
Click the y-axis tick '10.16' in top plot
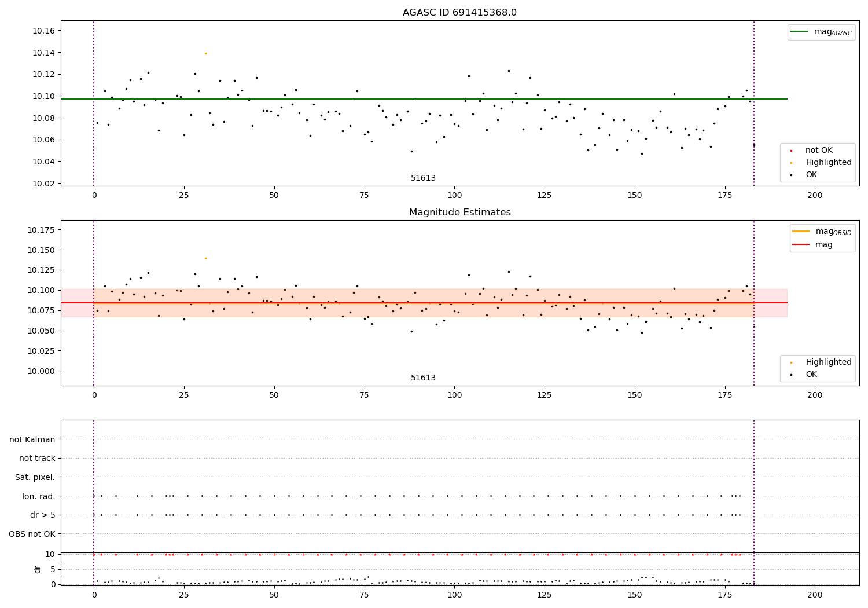pos(43,31)
